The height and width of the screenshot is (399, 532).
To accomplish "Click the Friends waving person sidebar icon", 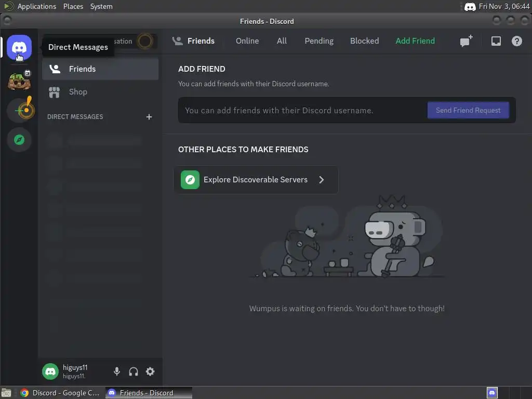I will pyautogui.click(x=55, y=69).
